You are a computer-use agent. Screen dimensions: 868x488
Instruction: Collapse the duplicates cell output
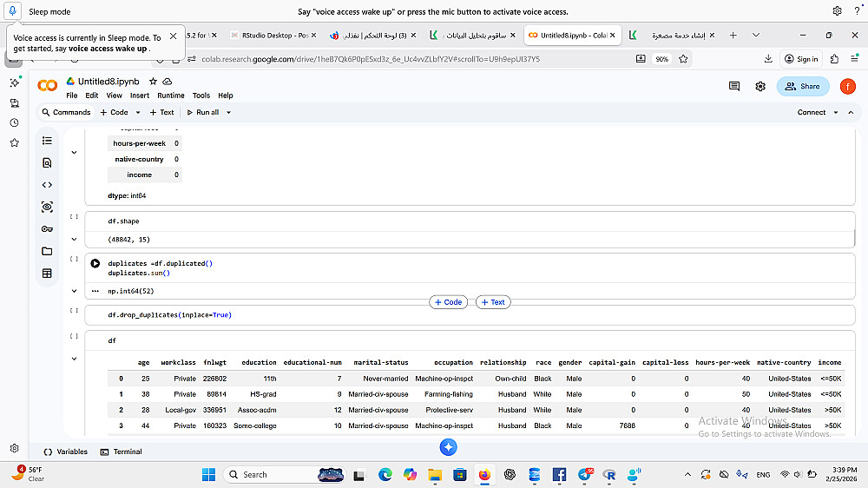[x=74, y=291]
